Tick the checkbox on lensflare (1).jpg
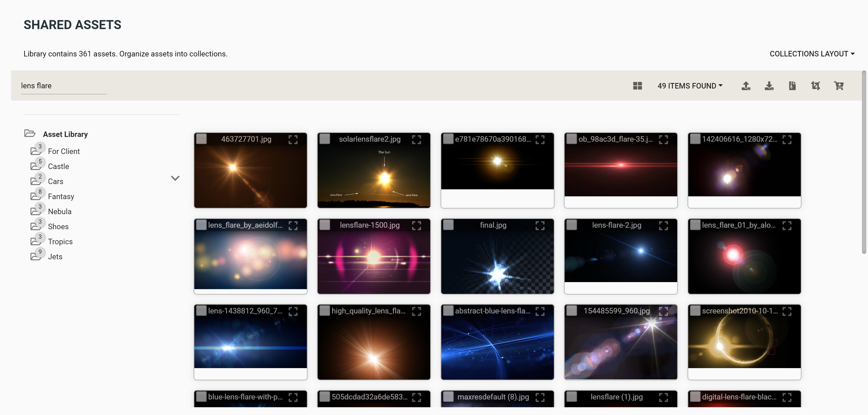The width and height of the screenshot is (868, 415). [x=571, y=396]
